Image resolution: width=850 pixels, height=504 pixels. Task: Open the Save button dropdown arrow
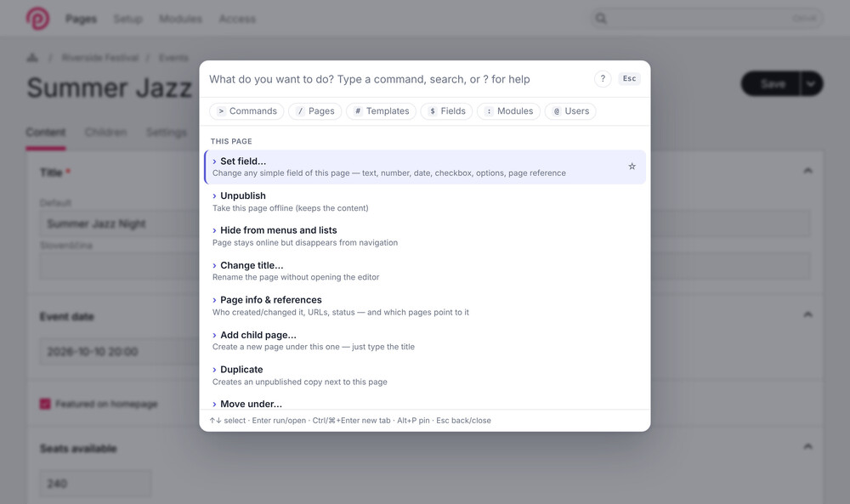tap(811, 84)
